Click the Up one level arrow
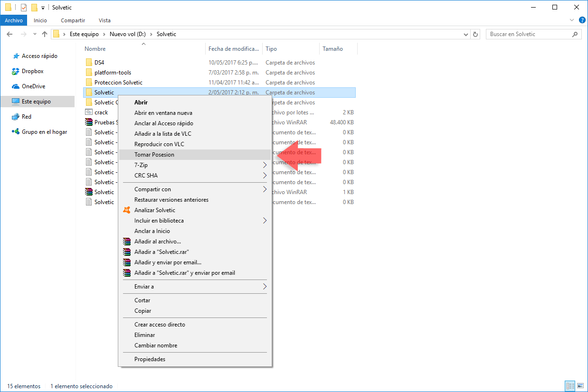Screen dimensions: 588x392 click(x=45, y=34)
